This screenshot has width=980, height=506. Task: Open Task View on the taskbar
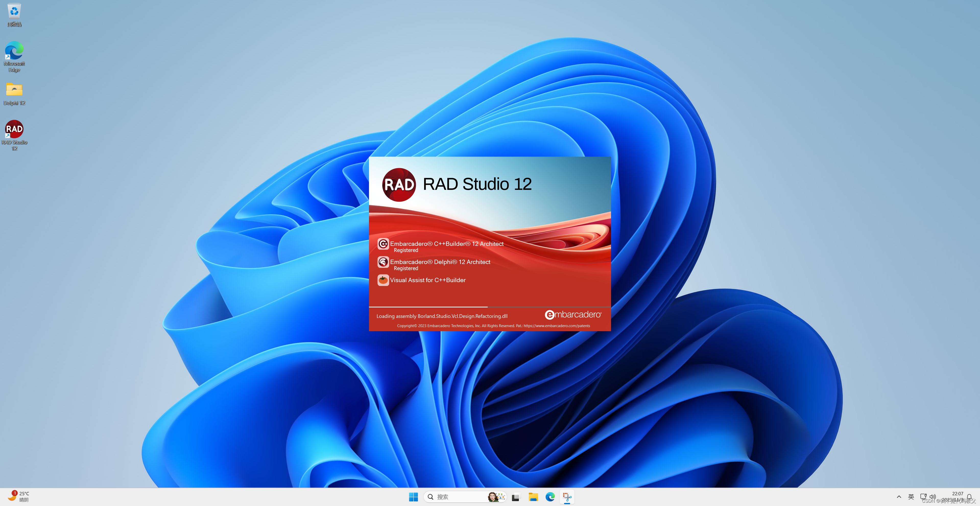point(516,497)
